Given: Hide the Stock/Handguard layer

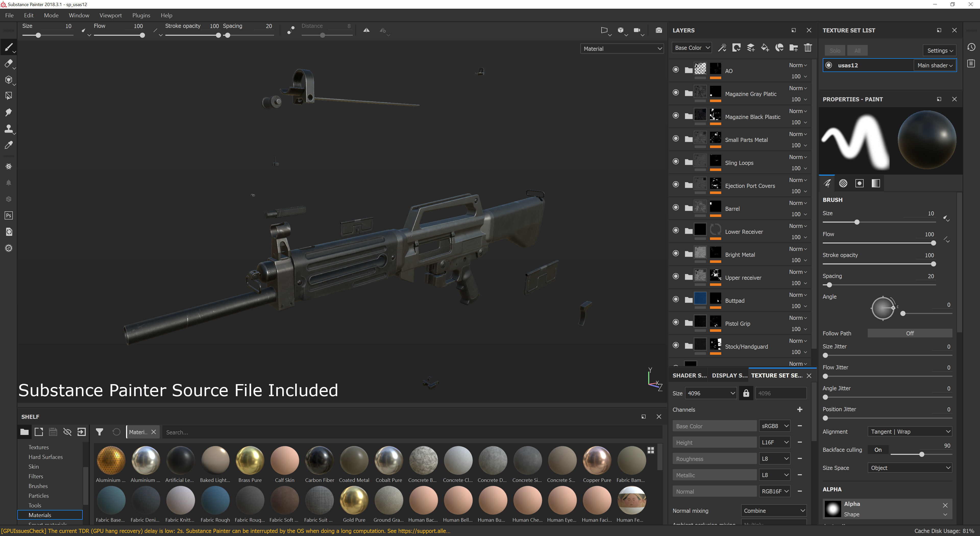Looking at the screenshot, I should [x=676, y=345].
